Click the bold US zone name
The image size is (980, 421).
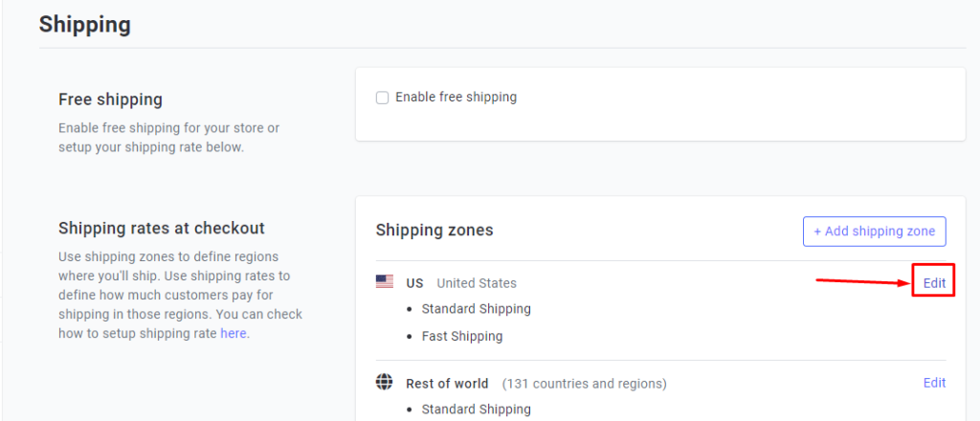(x=414, y=283)
